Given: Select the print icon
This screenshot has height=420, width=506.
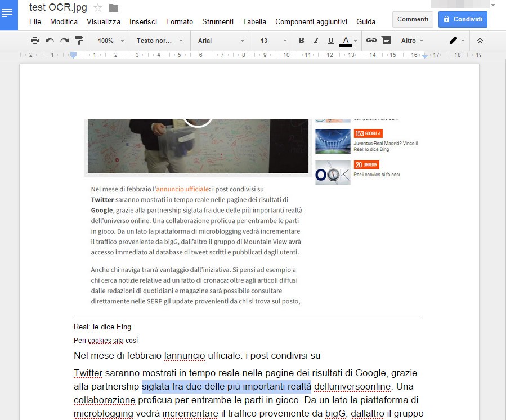Looking at the screenshot, I should [x=34, y=41].
